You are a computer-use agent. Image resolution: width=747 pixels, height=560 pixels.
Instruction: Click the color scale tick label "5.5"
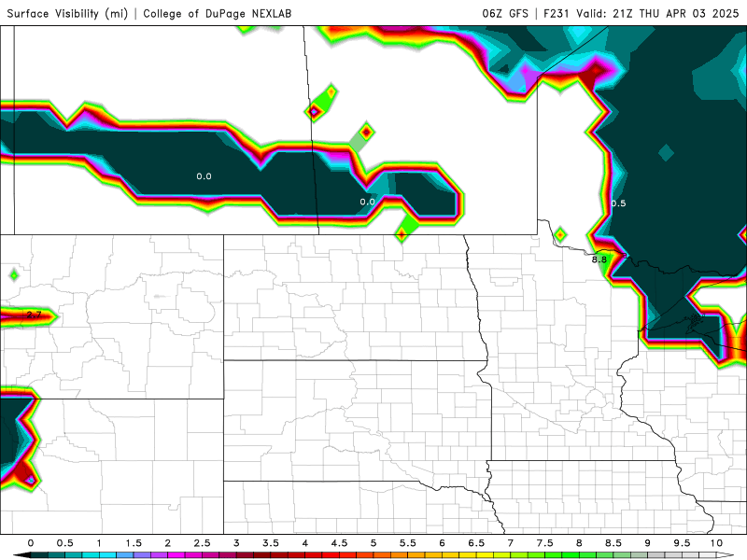pyautogui.click(x=408, y=543)
